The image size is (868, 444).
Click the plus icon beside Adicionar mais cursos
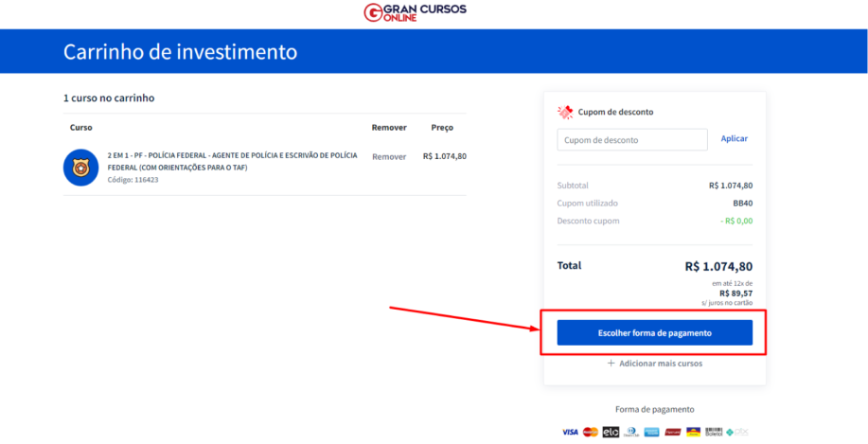pyautogui.click(x=611, y=364)
